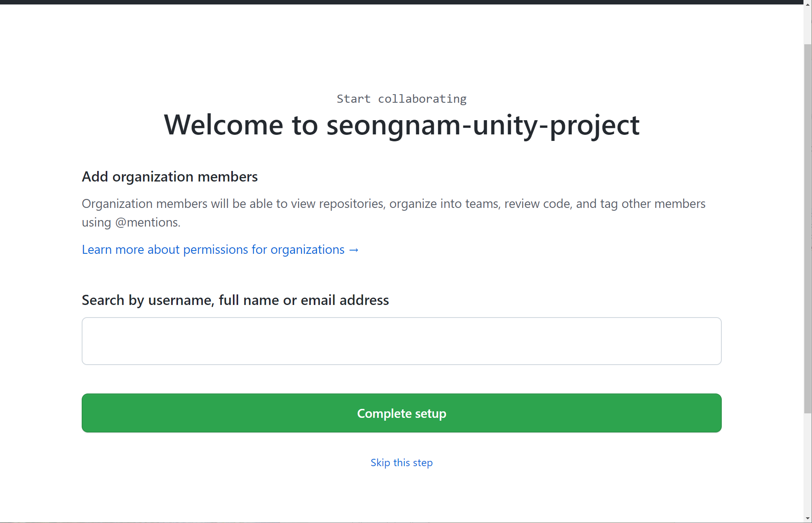Image resolution: width=812 pixels, height=523 pixels.
Task: Click the Add organization members heading
Action: click(x=169, y=177)
